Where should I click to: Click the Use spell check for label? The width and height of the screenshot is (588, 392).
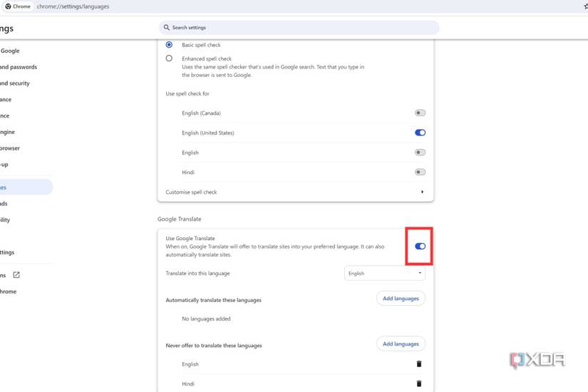tap(187, 94)
